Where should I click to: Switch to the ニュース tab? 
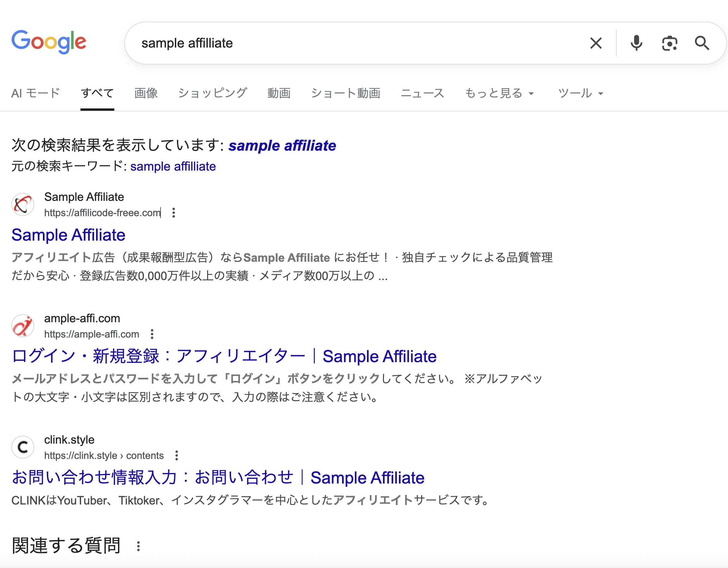[x=422, y=93]
